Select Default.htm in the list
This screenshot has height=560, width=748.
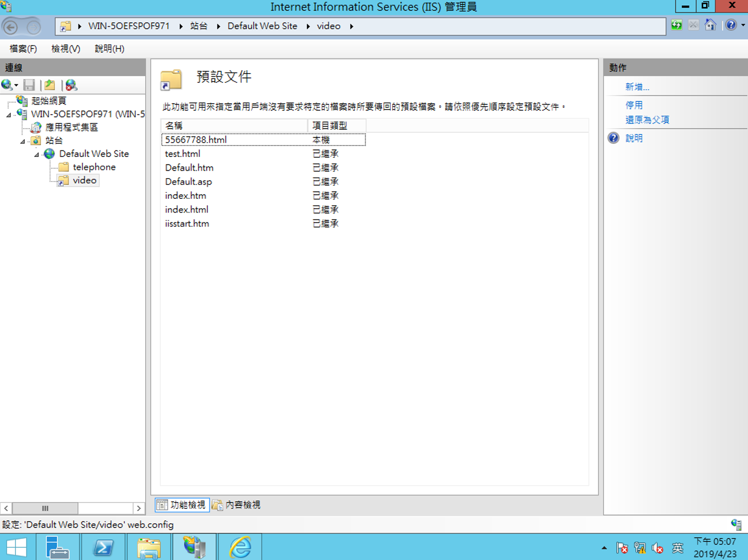189,168
